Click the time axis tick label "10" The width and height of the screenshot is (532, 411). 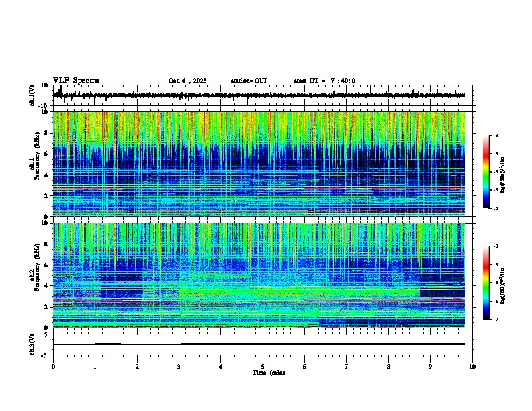[x=472, y=367]
